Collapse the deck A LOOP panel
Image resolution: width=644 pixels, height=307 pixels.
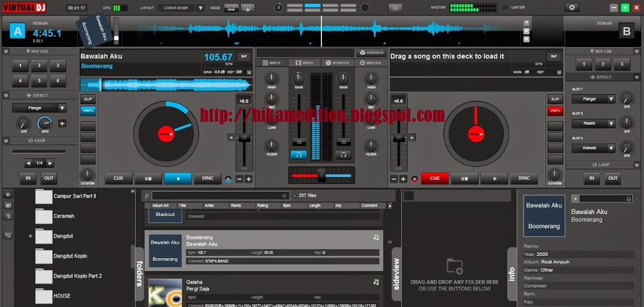pyautogui.click(x=6, y=141)
